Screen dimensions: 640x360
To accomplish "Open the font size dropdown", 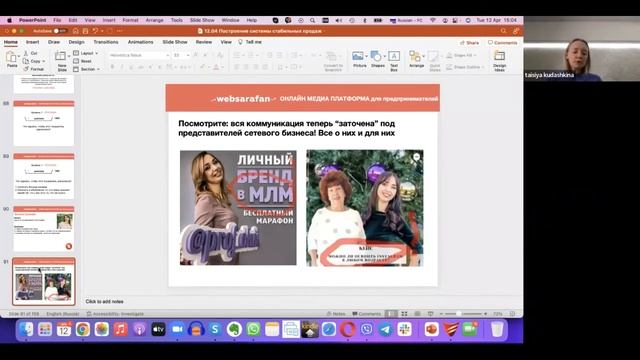I will tap(188, 55).
